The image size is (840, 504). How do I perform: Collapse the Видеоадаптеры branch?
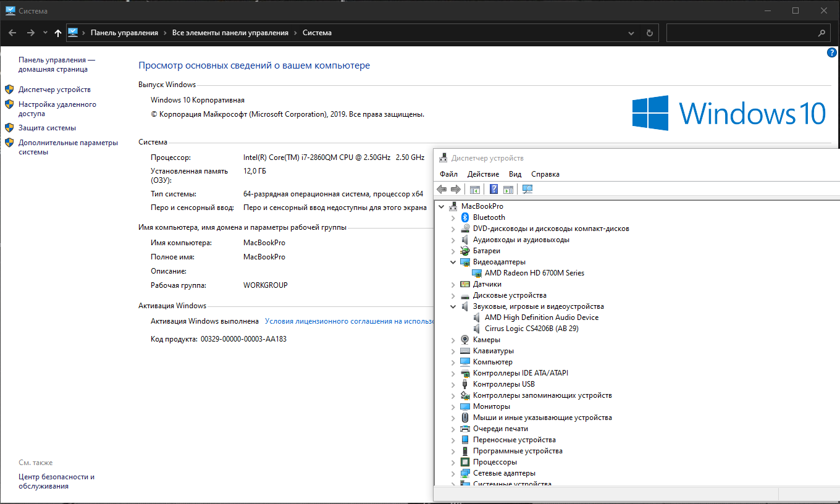(x=453, y=262)
